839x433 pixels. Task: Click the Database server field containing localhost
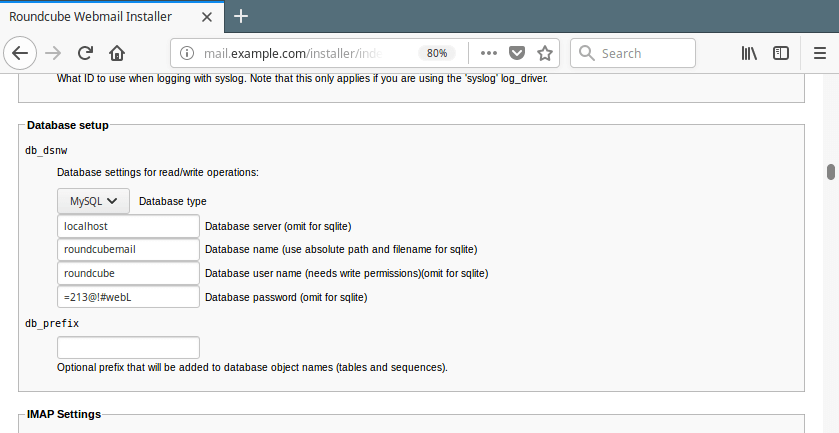pyautogui.click(x=128, y=226)
